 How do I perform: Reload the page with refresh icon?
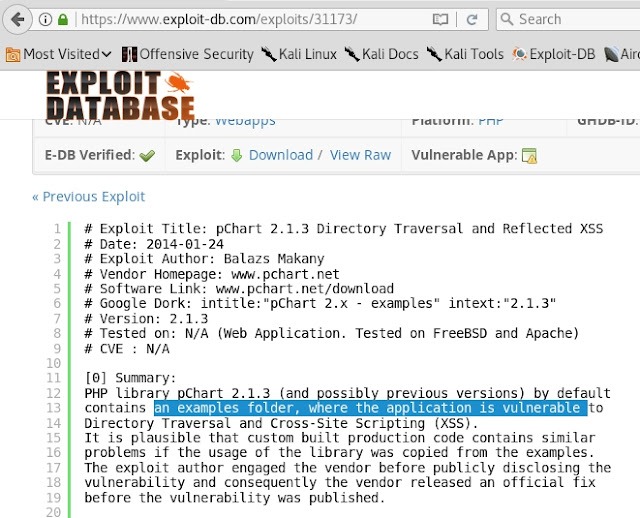click(472, 19)
